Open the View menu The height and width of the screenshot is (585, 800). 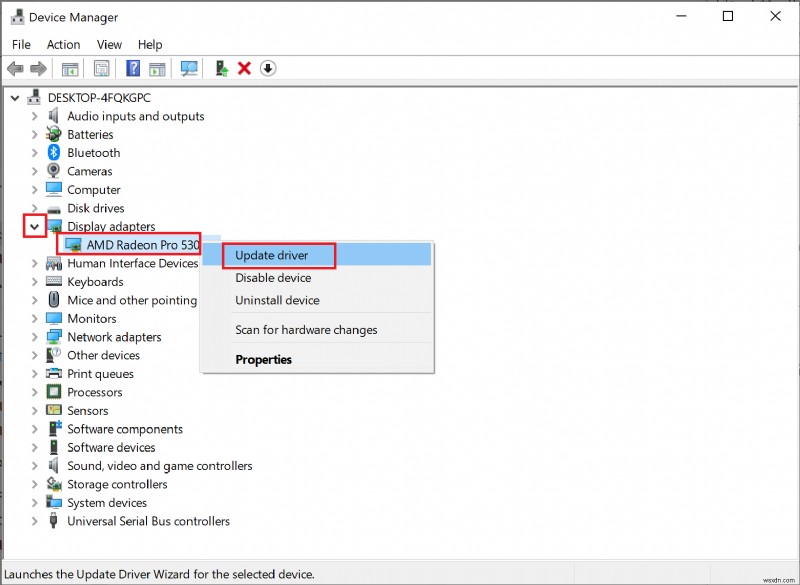tap(109, 44)
